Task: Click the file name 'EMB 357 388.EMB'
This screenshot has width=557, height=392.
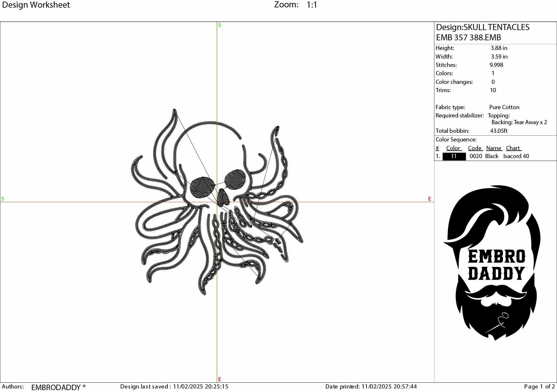Action: click(468, 37)
